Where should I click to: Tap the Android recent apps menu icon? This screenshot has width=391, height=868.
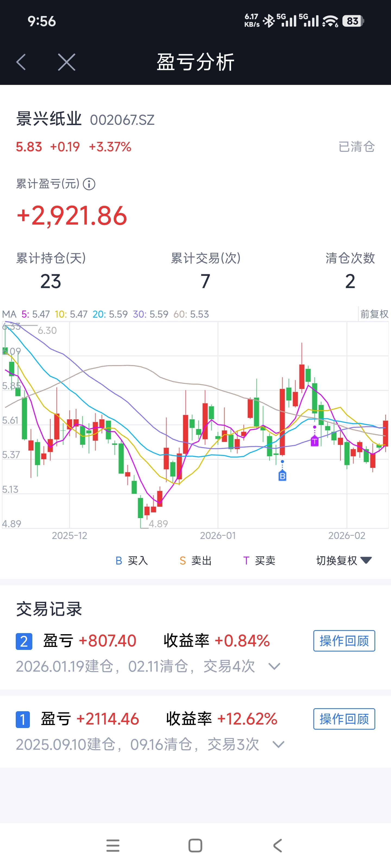coord(113,845)
